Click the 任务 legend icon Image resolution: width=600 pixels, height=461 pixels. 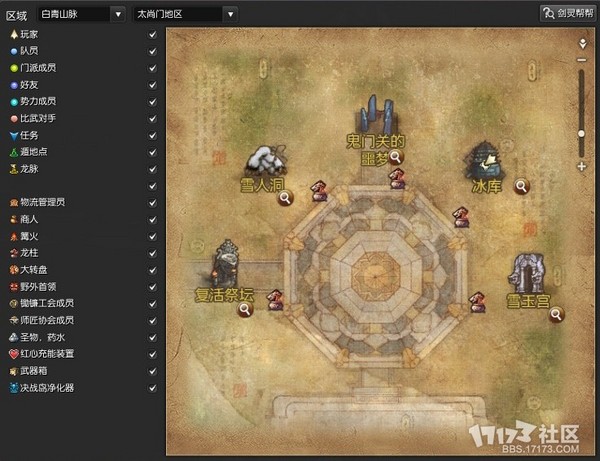(x=14, y=135)
